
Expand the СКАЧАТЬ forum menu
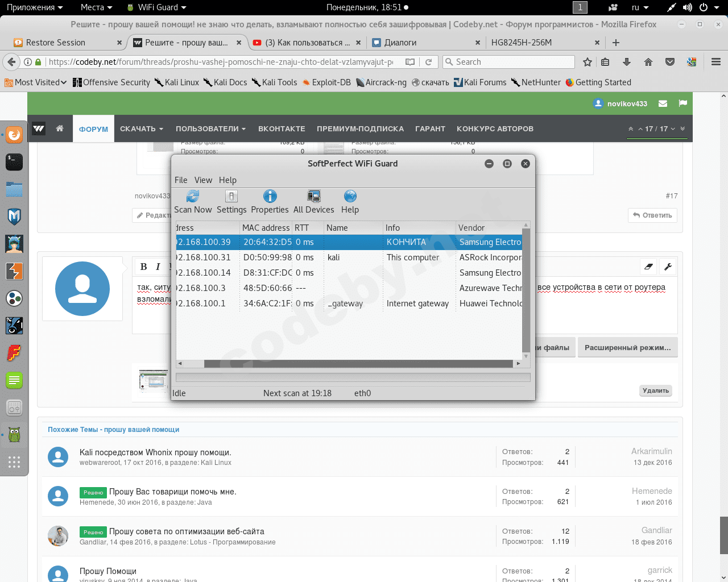click(x=142, y=128)
